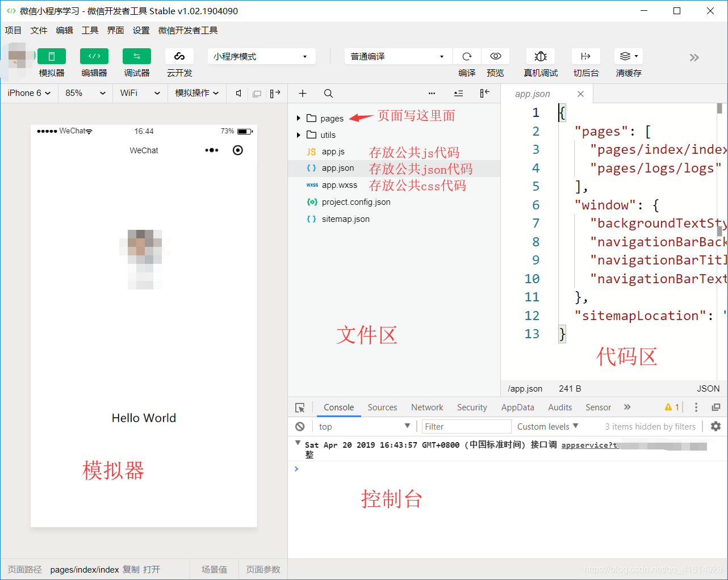Click the simulator capsule close circle icon

click(x=238, y=150)
